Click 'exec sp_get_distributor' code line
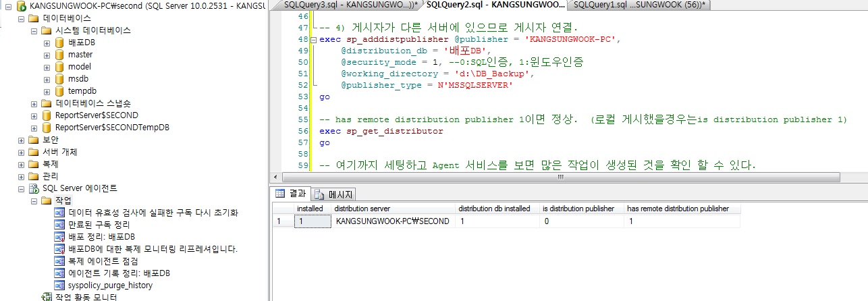The image size is (868, 301). click(x=381, y=131)
